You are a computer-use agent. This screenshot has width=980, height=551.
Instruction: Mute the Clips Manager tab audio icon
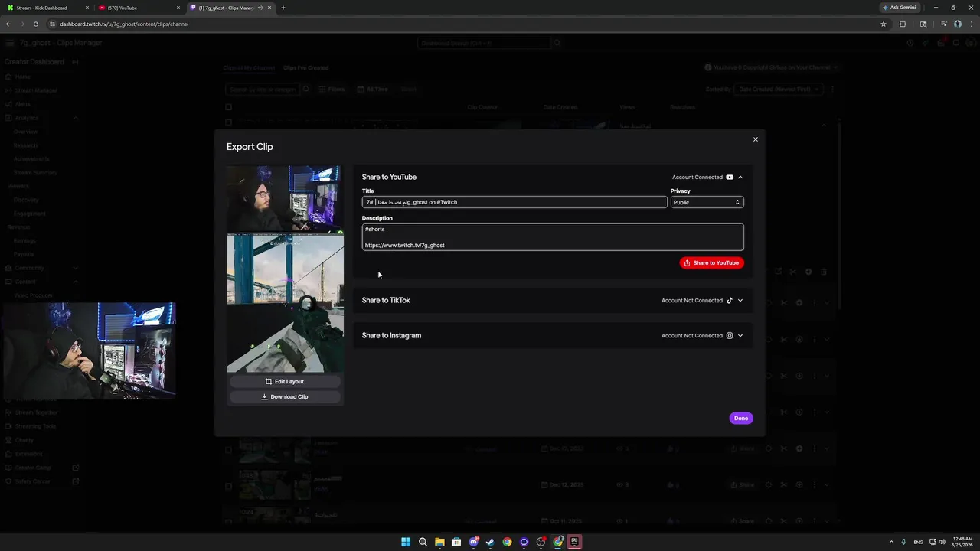[x=260, y=8]
